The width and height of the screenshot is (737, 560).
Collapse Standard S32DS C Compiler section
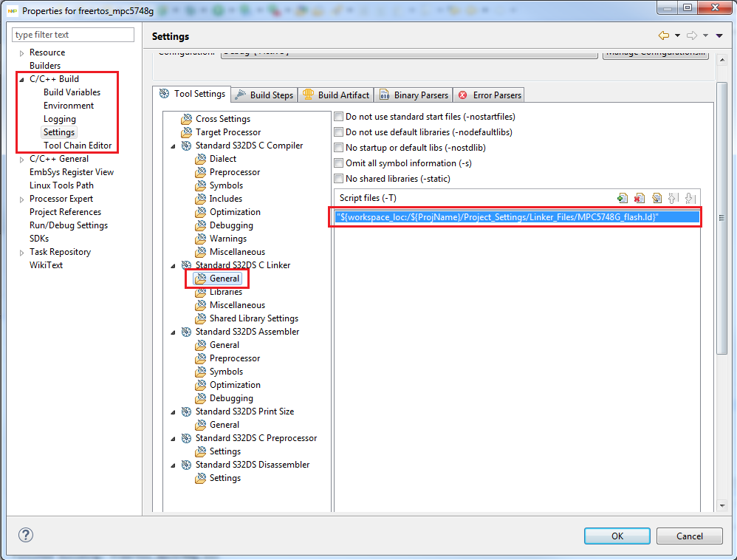click(x=173, y=146)
